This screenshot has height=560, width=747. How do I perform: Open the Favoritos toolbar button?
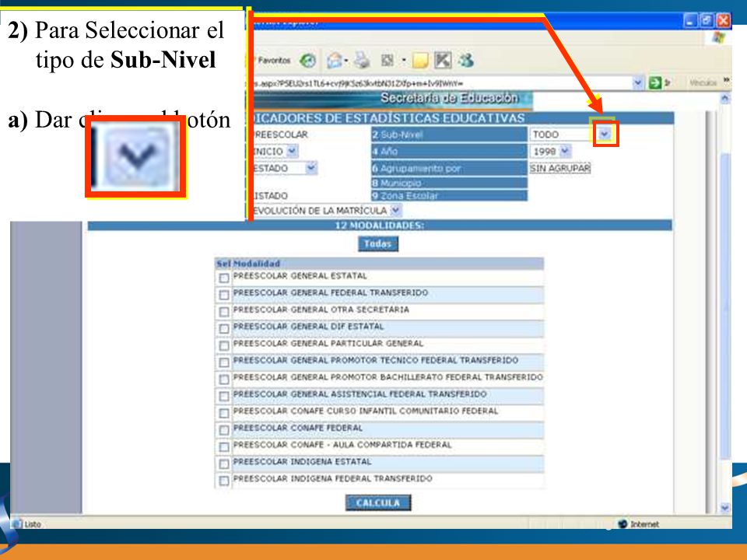coord(272,61)
